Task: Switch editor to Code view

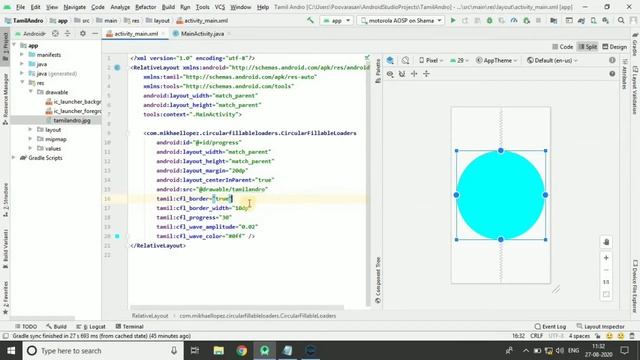Action: point(562,47)
